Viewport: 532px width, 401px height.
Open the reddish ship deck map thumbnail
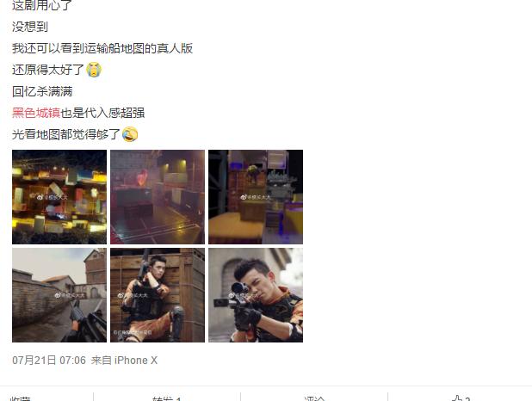click(x=158, y=197)
